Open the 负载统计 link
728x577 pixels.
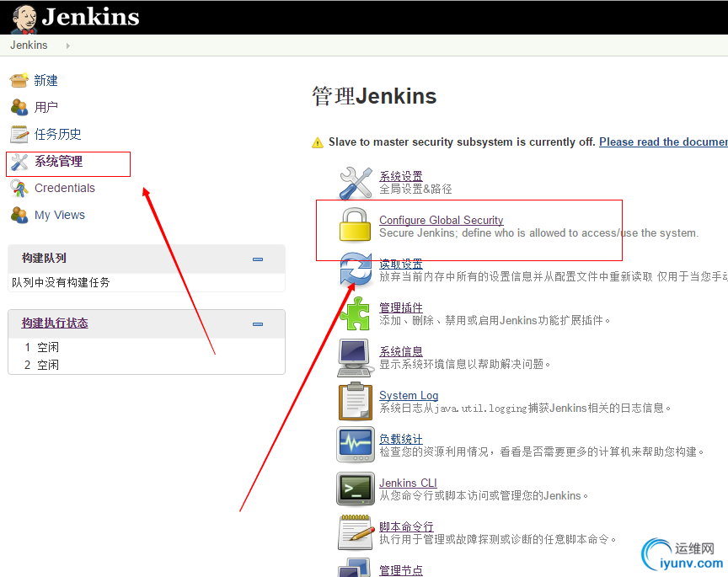click(x=401, y=439)
